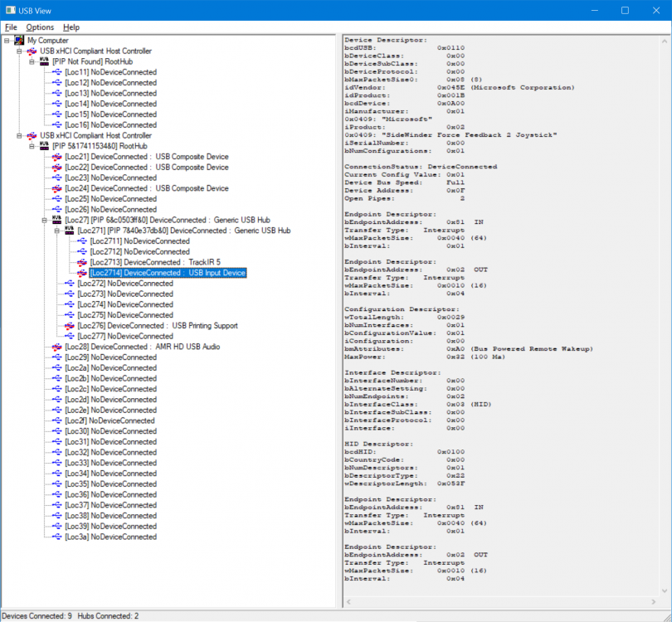This screenshot has width=672, height=622.
Task: Open the Options menu
Action: [x=40, y=27]
